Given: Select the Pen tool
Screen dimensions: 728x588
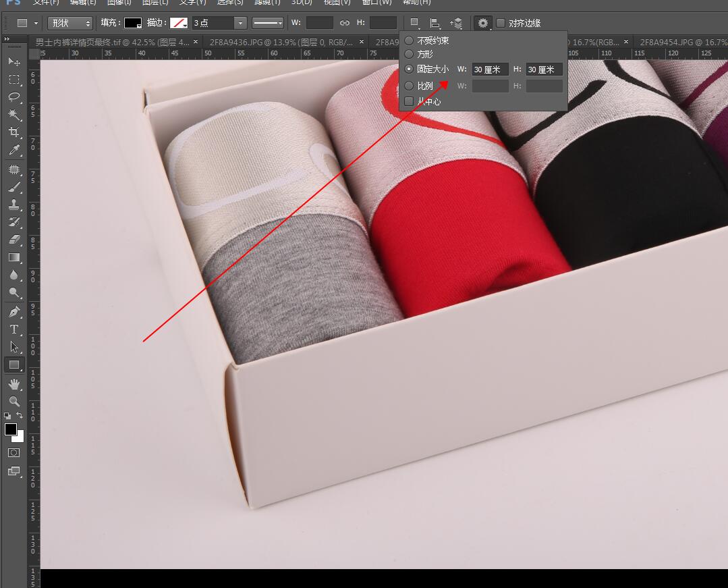Looking at the screenshot, I should point(14,312).
